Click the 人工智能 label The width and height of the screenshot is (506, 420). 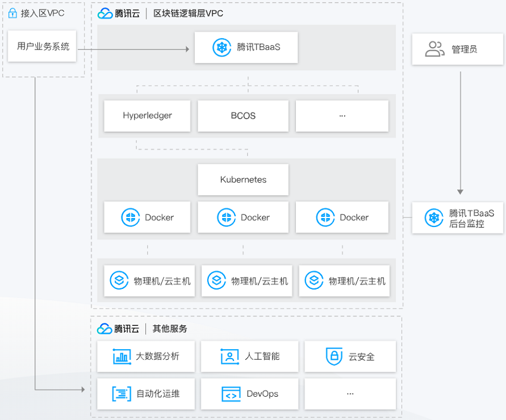click(x=262, y=356)
